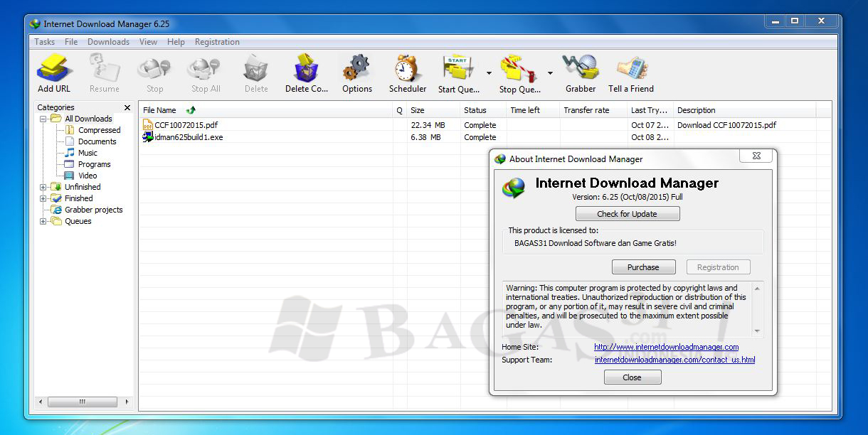Select the Programs category
This screenshot has height=435, width=868.
[94, 164]
